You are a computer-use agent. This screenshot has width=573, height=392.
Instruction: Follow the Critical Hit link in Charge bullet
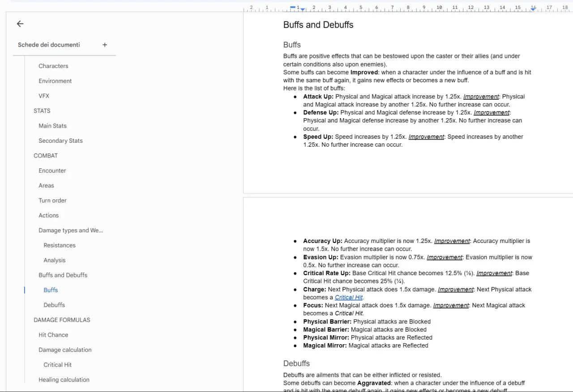349,298
